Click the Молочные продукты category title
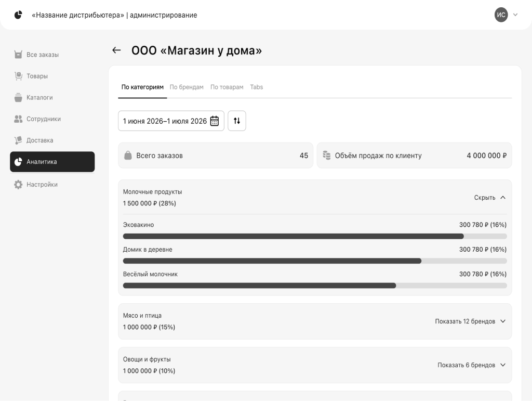The image size is (532, 401). [x=152, y=192]
